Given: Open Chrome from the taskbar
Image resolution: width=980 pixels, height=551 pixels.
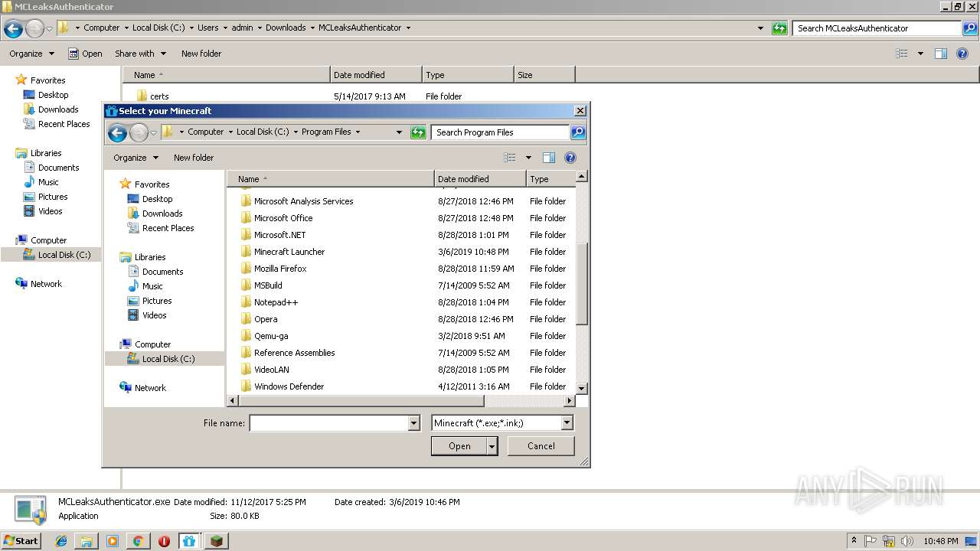Looking at the screenshot, I should click(138, 541).
